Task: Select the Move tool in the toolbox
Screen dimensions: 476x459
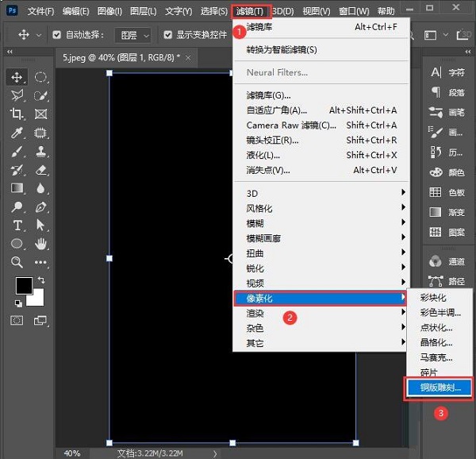Action: (17, 78)
